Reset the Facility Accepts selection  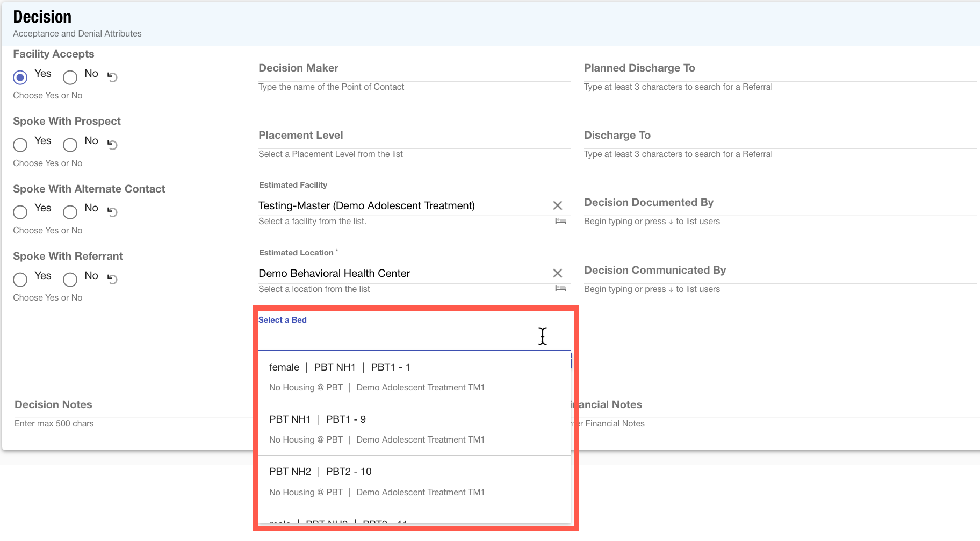(x=112, y=77)
